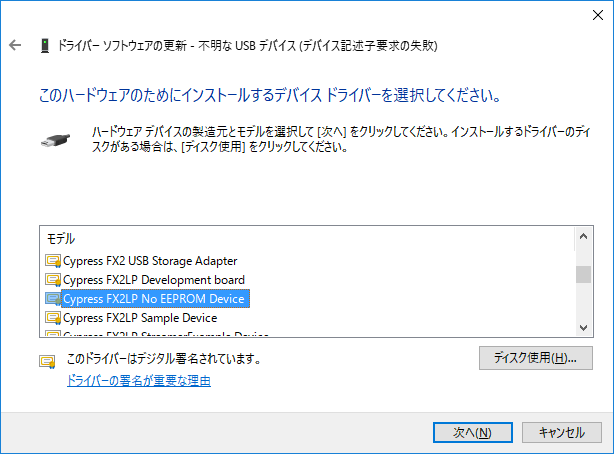This screenshot has height=454, width=614.
Task: Click the Cypress FX2LP No EEPROM Device icon
Action: point(53,299)
